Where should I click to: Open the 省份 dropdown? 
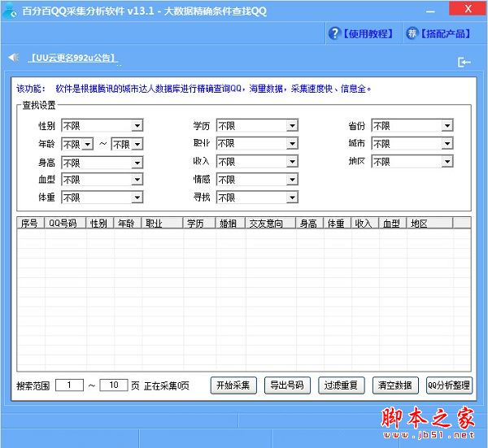[x=412, y=126]
